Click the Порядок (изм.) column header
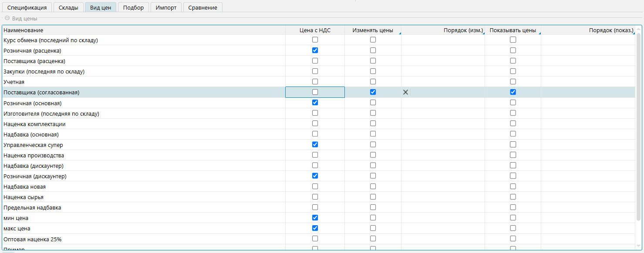 click(x=443, y=30)
